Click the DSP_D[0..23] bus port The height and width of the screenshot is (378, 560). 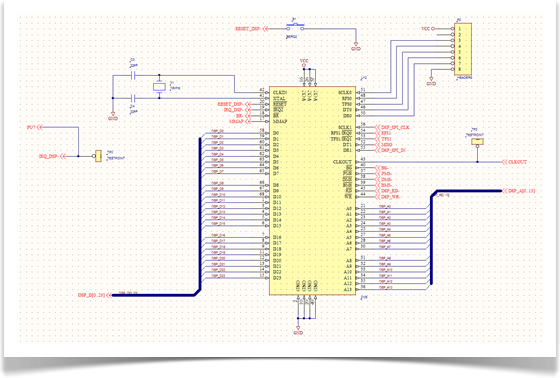point(95,295)
